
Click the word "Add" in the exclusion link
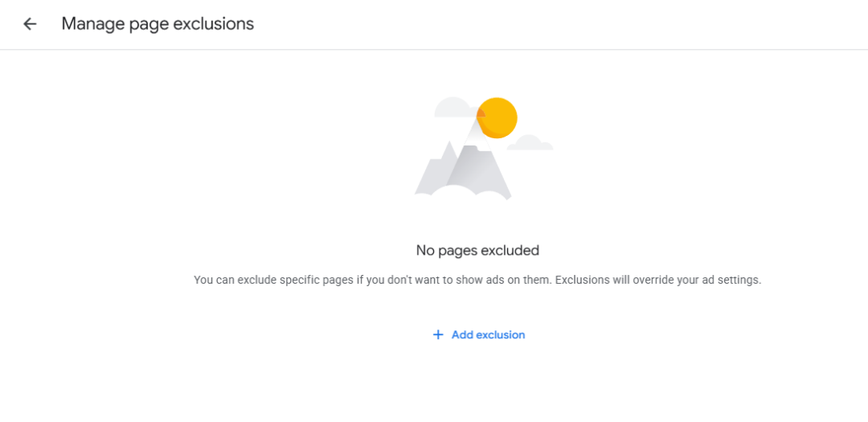462,334
